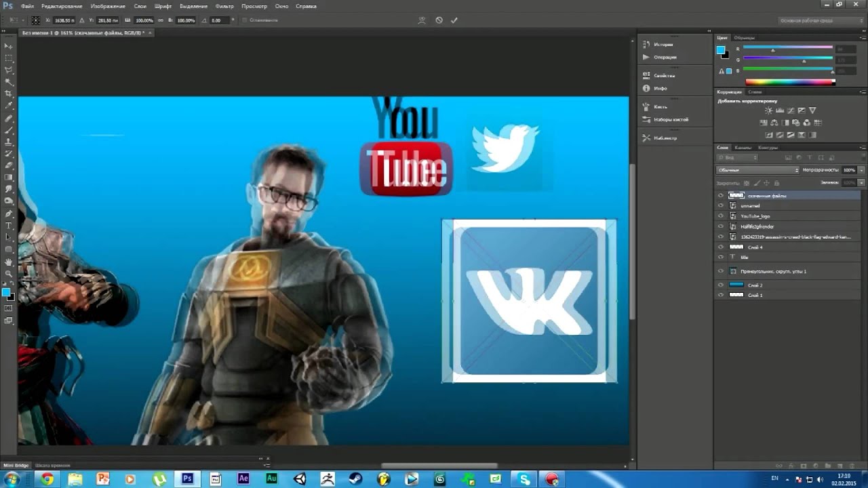
Task: Hide the YouTube_logo layer
Action: 721,216
